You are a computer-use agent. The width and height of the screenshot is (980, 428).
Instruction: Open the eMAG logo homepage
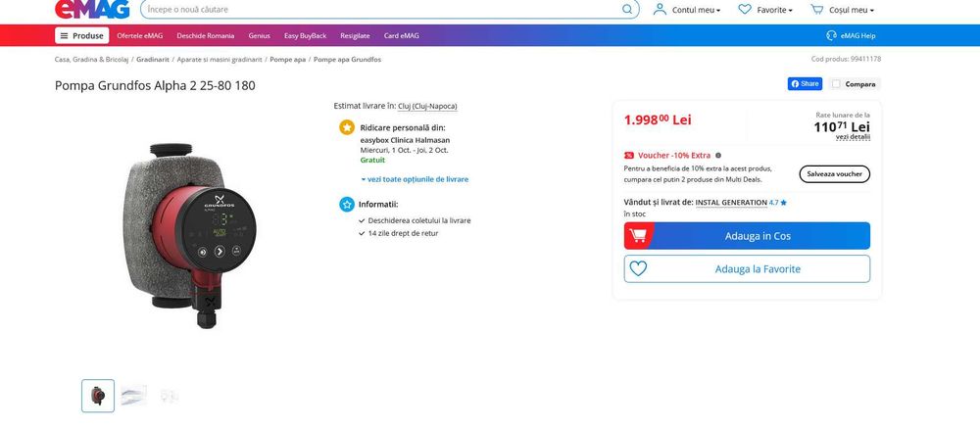pyautogui.click(x=92, y=9)
